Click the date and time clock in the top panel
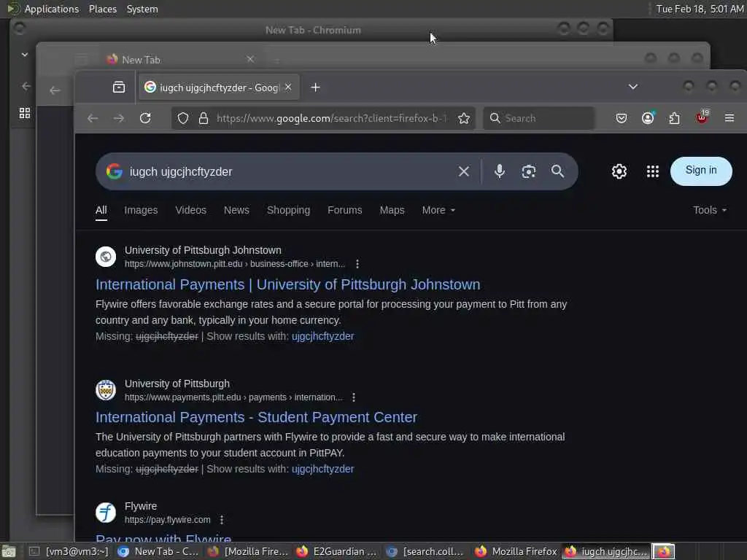The height and width of the screenshot is (560, 747). (x=700, y=9)
